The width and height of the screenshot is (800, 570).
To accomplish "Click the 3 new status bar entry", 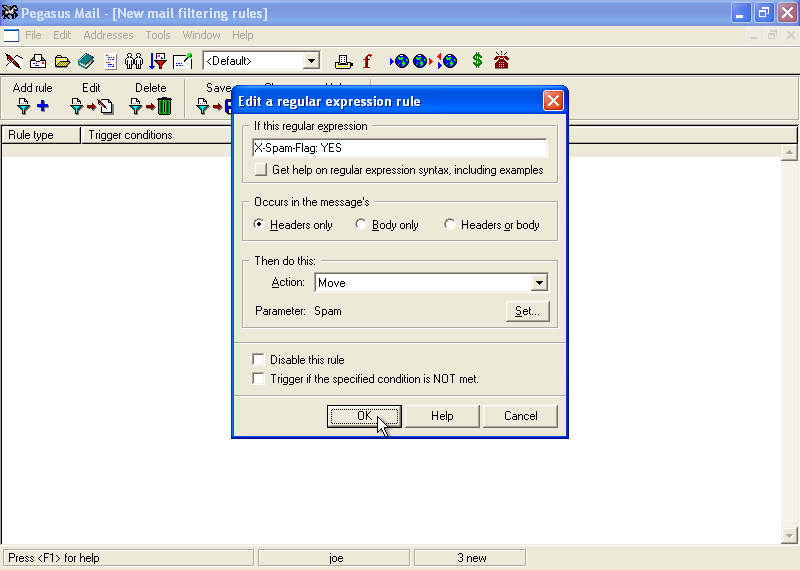I will (470, 558).
